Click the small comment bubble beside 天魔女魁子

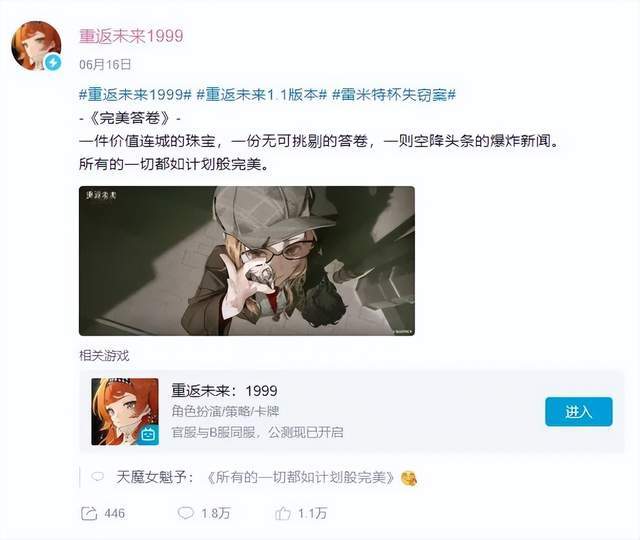(98, 476)
